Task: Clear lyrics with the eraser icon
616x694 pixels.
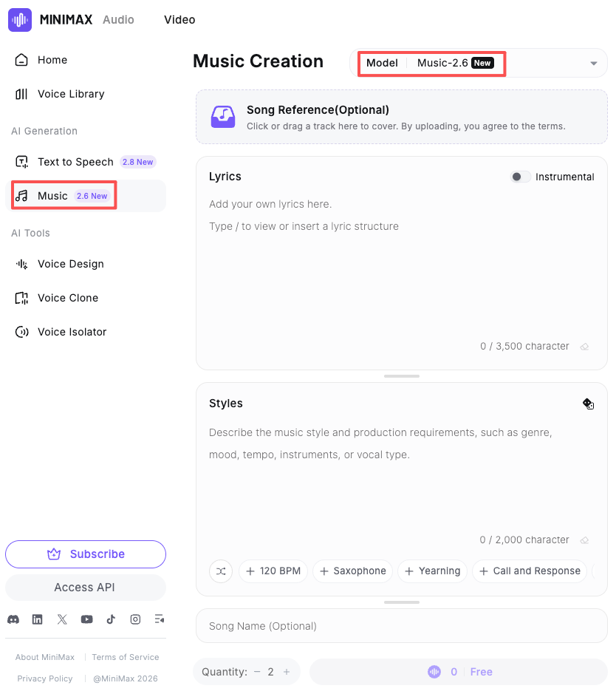Action: pyautogui.click(x=584, y=347)
